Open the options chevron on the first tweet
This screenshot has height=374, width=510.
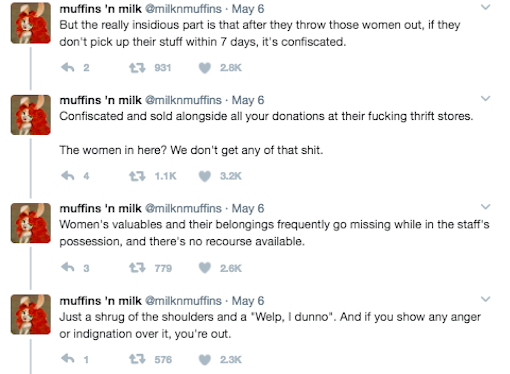click(486, 7)
